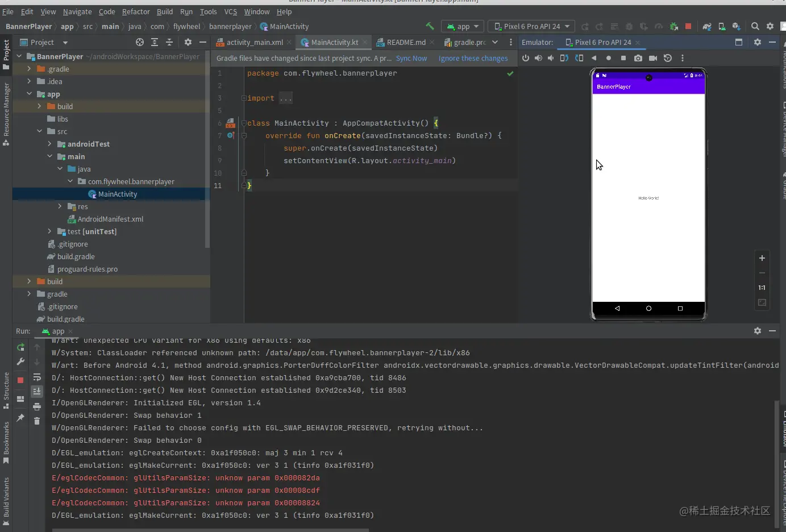Image resolution: width=786 pixels, height=532 pixels.
Task: Open the app run configuration dropdown
Action: click(463, 26)
